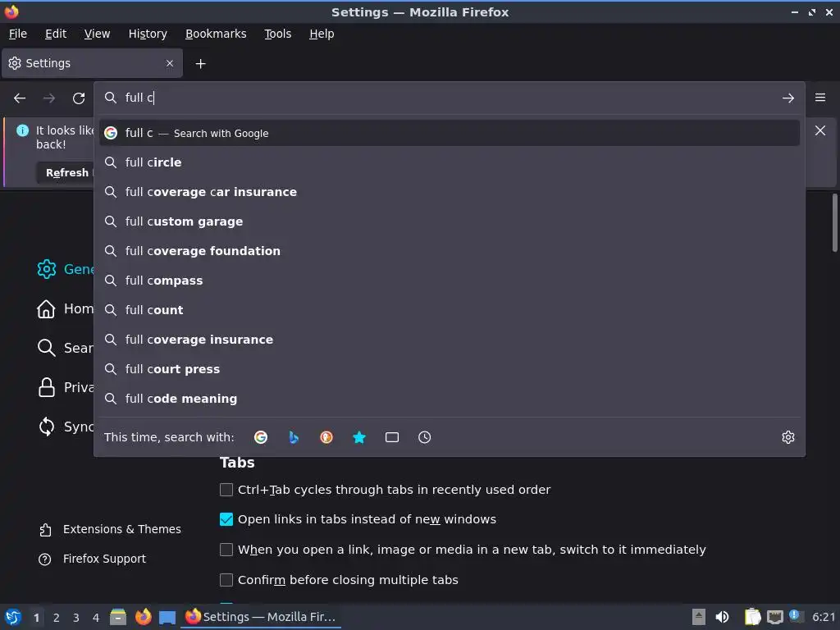This screenshot has width=840, height=630.
Task: Open the Search settings pane magnifier icon
Action: (x=46, y=348)
